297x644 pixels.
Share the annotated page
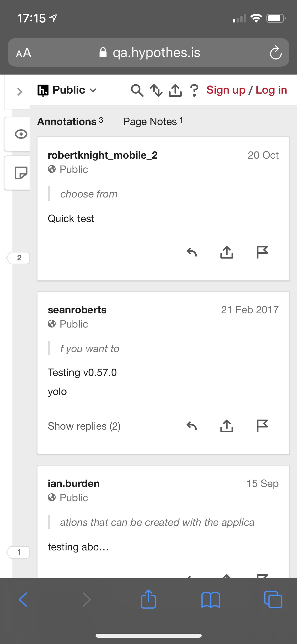175,90
